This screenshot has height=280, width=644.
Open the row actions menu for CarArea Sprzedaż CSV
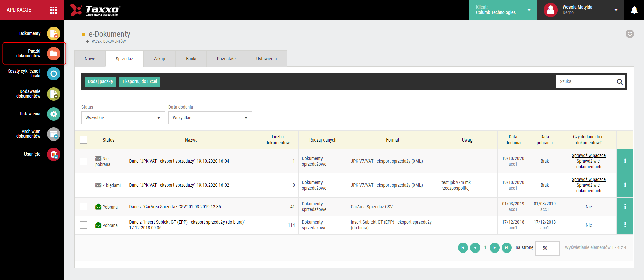625,207
